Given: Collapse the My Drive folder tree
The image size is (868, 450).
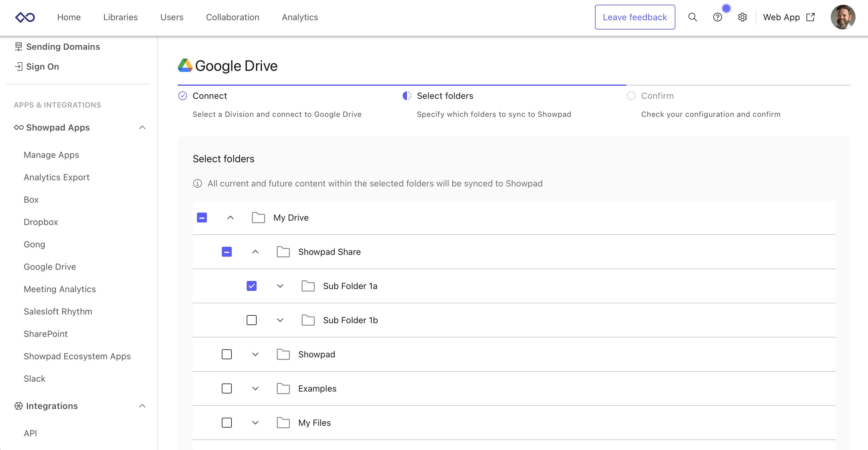Looking at the screenshot, I should (x=231, y=218).
